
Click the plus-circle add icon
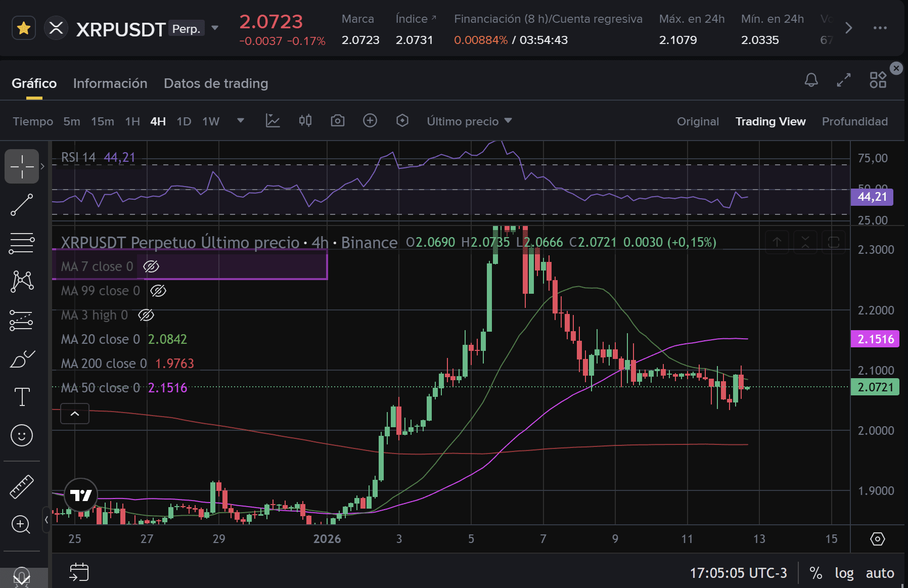click(370, 121)
